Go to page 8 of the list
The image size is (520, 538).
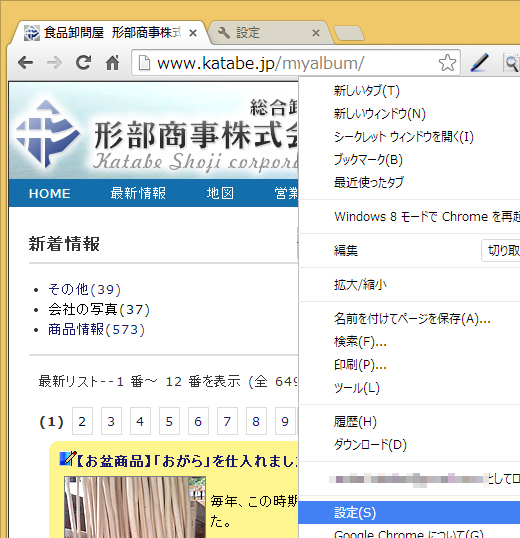[x=256, y=421]
